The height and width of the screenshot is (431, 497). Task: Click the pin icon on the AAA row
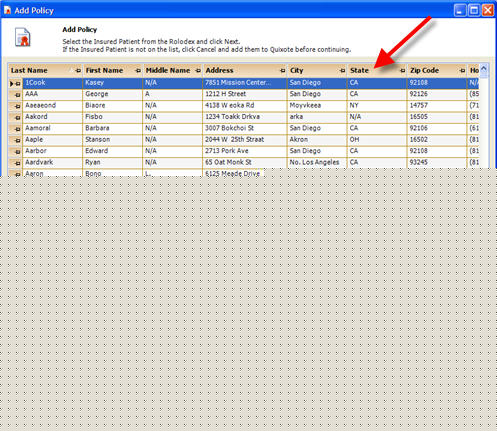(x=18, y=95)
